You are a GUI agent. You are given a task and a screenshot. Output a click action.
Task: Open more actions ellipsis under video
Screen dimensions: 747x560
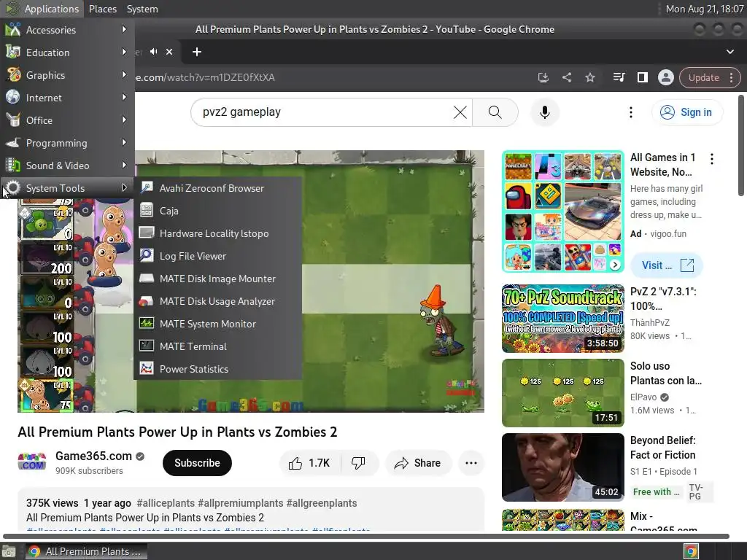pos(471,463)
